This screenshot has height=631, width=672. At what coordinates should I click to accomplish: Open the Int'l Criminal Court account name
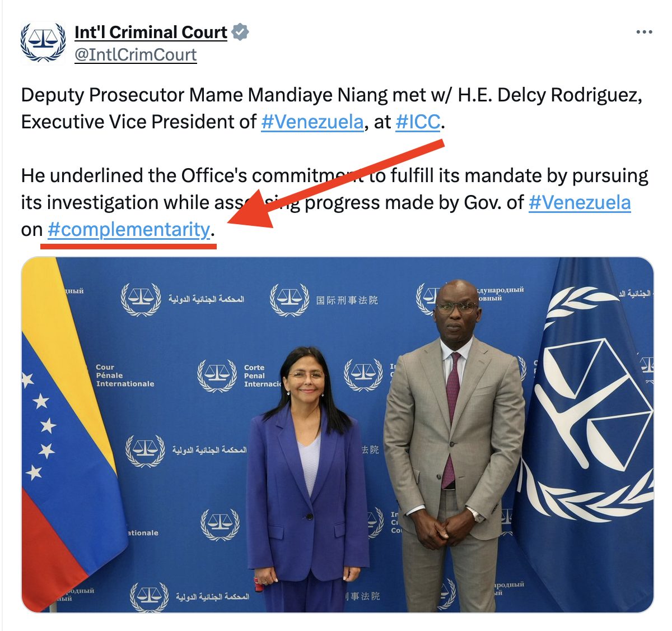151,33
